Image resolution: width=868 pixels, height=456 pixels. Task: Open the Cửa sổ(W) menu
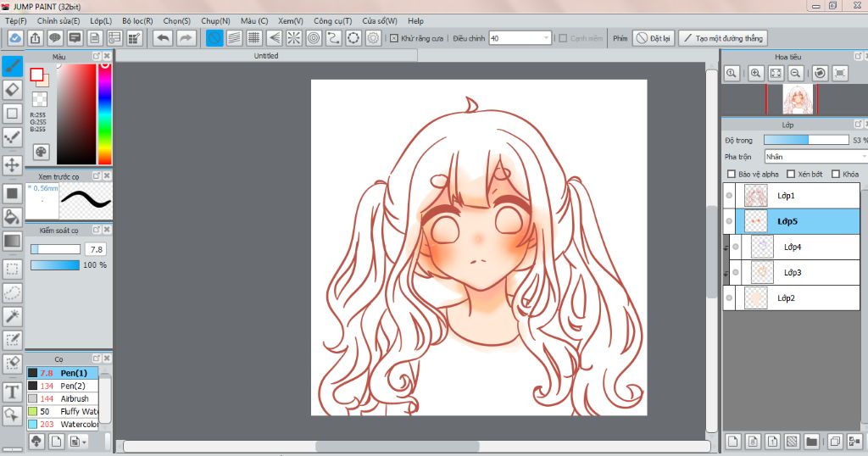tap(380, 21)
